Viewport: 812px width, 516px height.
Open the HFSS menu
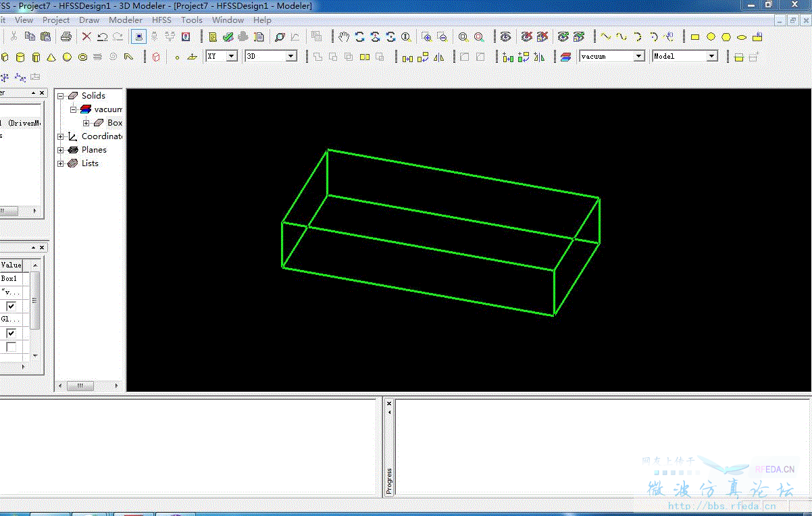[x=161, y=20]
